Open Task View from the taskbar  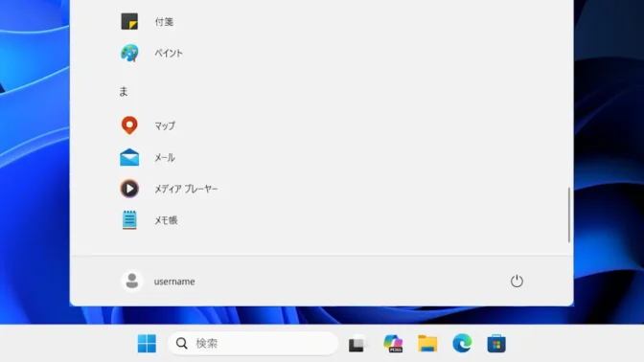[x=356, y=344]
